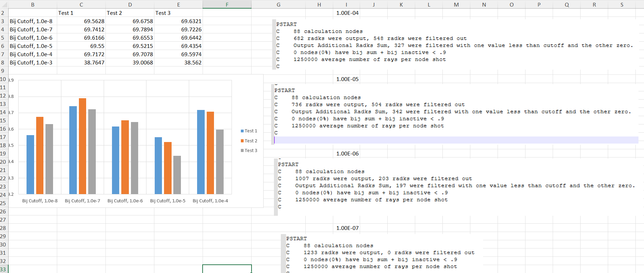The height and width of the screenshot is (273, 644).
Task: Click chart axis label 'Bij Cutoff, 1.0e-8'
Action: point(40,201)
